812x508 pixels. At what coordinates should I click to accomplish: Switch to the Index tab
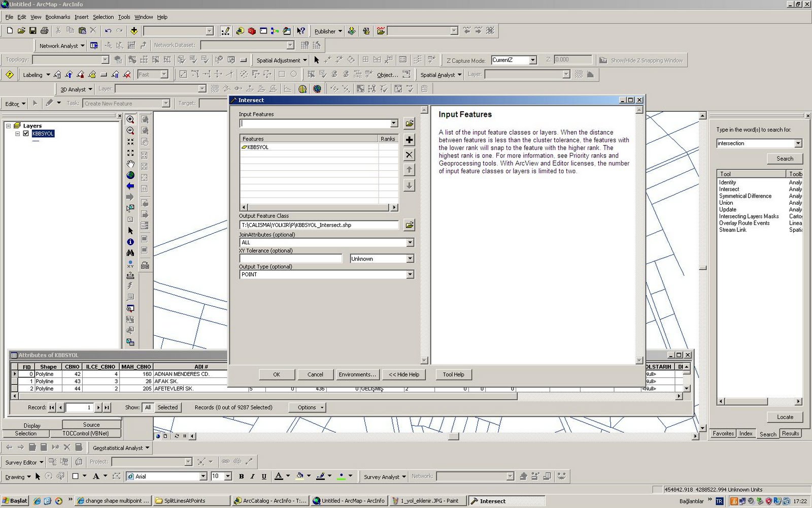pyautogui.click(x=746, y=433)
